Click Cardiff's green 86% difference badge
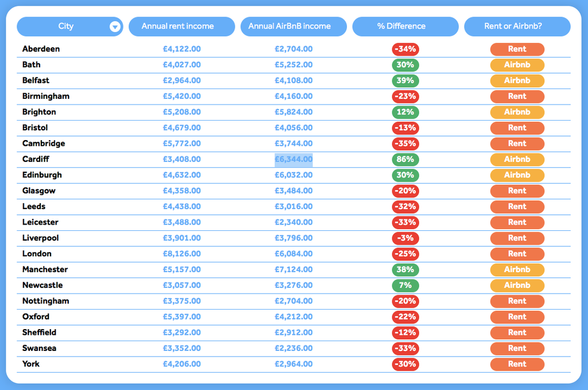Viewport: 588px width, 390px height. pos(405,159)
